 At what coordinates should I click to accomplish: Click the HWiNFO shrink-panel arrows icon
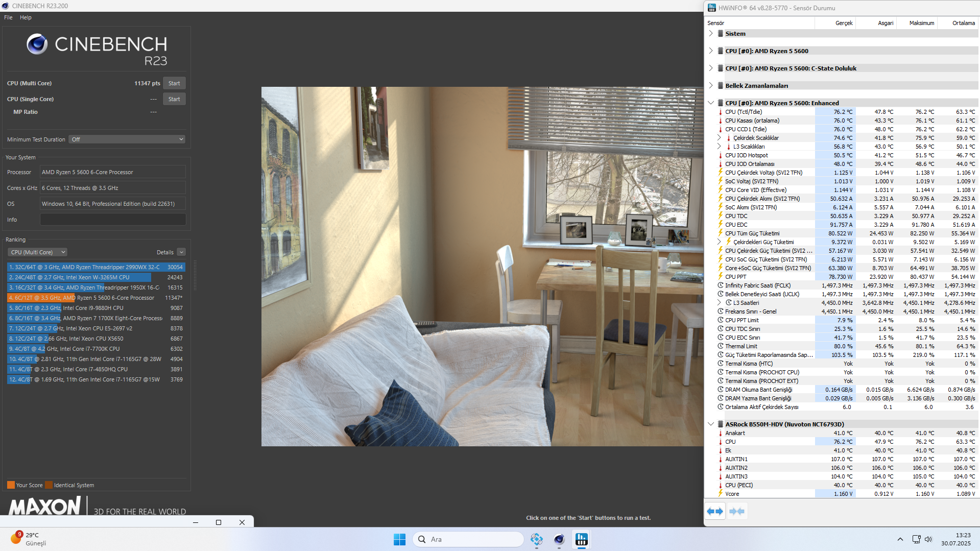(x=737, y=511)
